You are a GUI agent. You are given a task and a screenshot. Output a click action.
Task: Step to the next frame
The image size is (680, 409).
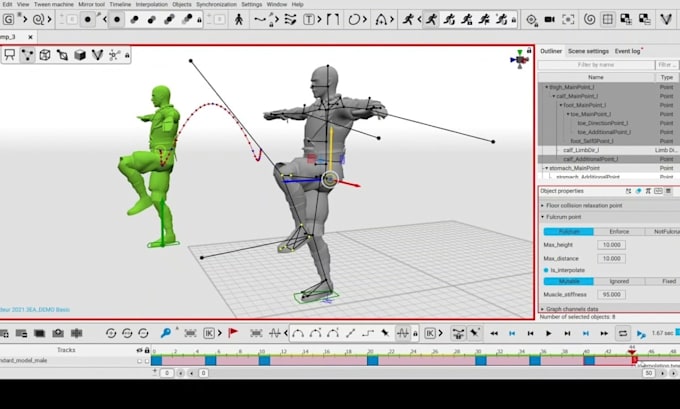[x=567, y=334]
